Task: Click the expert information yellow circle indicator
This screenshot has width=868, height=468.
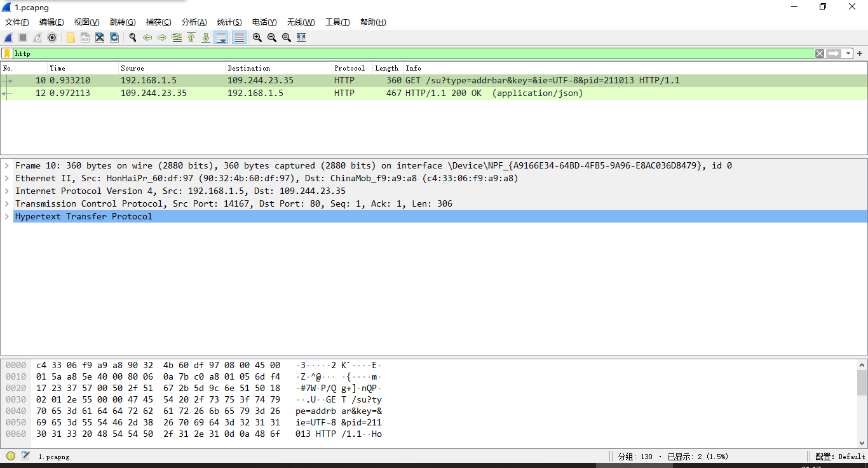Action: [11, 456]
